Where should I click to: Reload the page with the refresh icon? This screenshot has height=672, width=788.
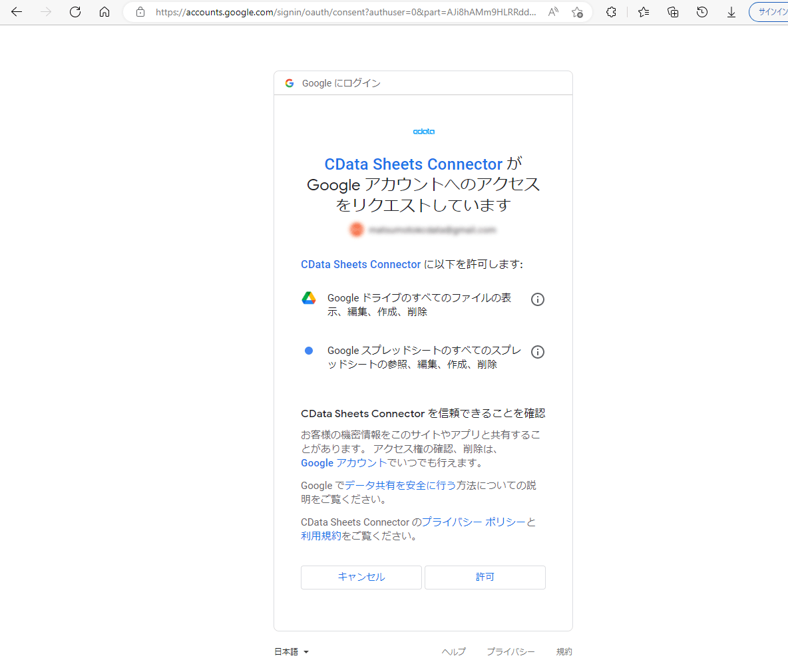click(75, 12)
